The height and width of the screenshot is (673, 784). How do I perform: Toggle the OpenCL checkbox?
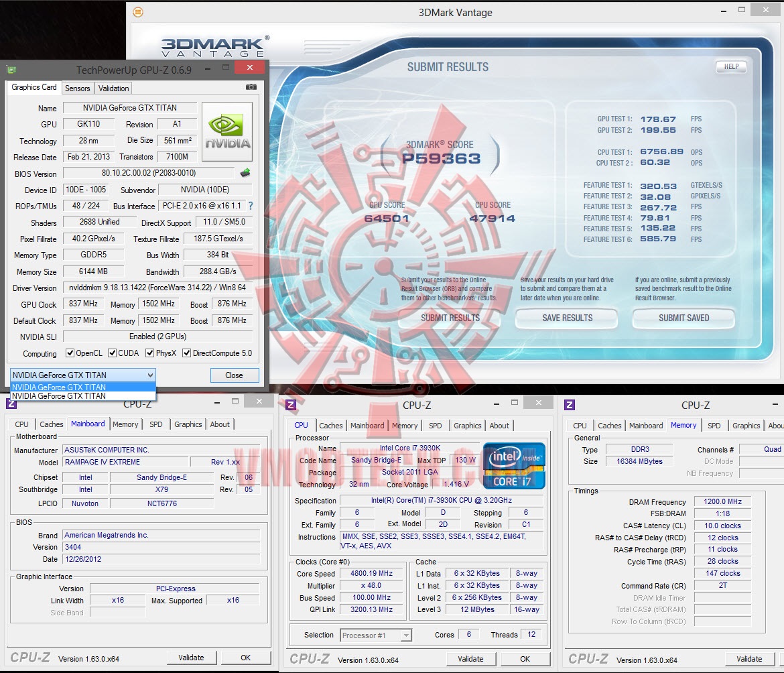pyautogui.click(x=70, y=353)
